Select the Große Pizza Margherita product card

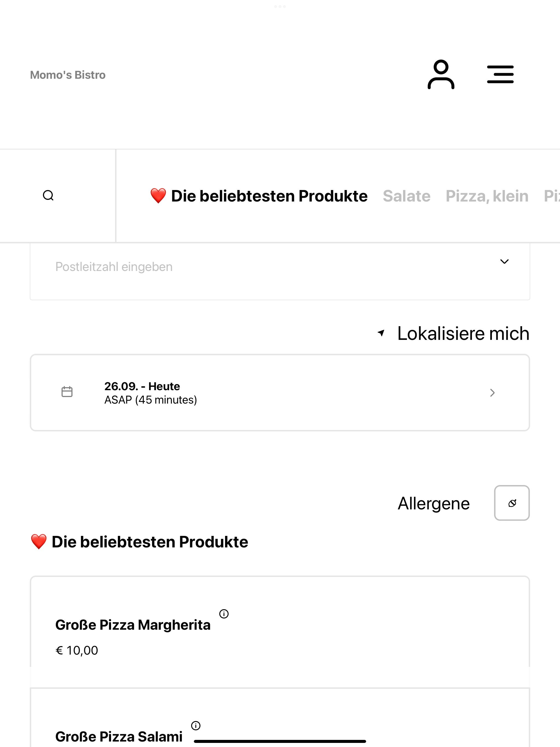280,632
